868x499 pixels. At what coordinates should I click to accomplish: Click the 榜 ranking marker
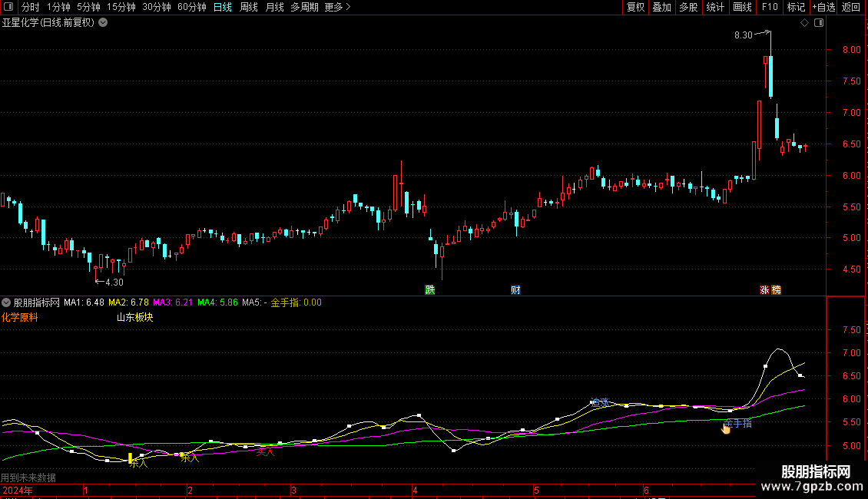pos(776,290)
